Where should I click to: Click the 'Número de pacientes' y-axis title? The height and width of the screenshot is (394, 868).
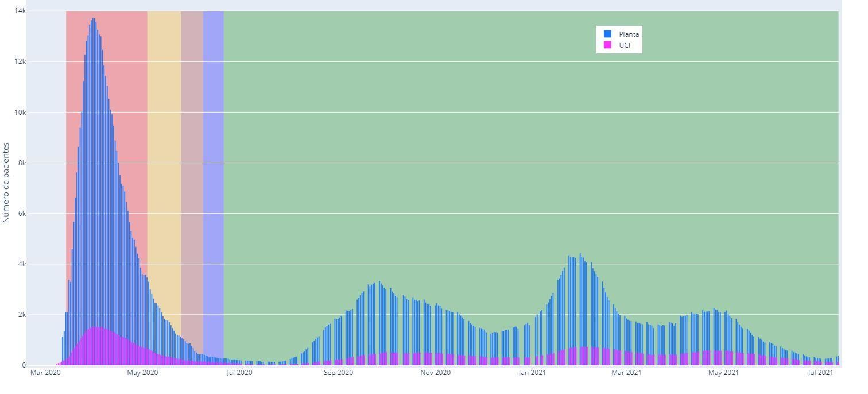6,183
